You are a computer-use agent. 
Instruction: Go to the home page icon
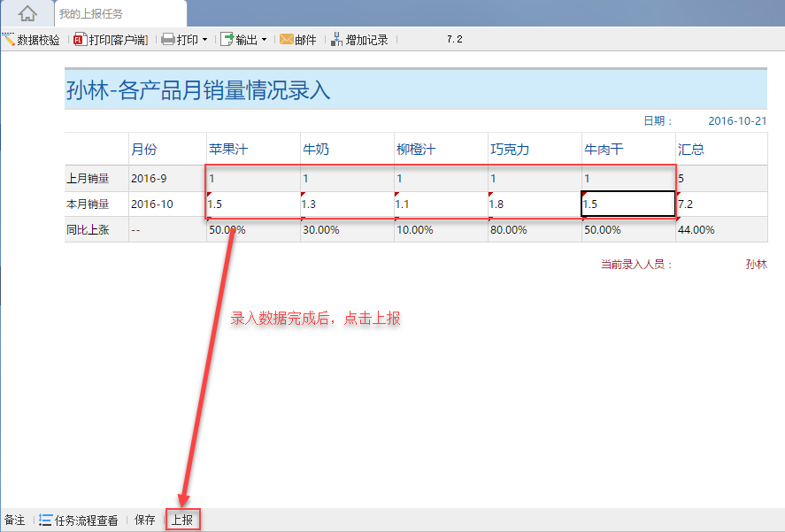tap(27, 13)
